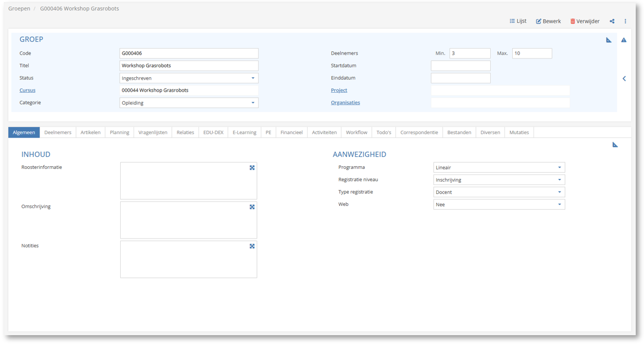Open the three-dot more options menu
Image resolution: width=644 pixels, height=344 pixels.
click(x=625, y=22)
